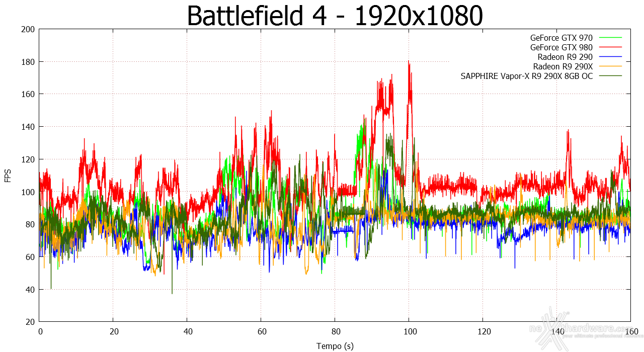Click the 40 y-axis tick value on the left
644x352 pixels.
(x=30, y=289)
